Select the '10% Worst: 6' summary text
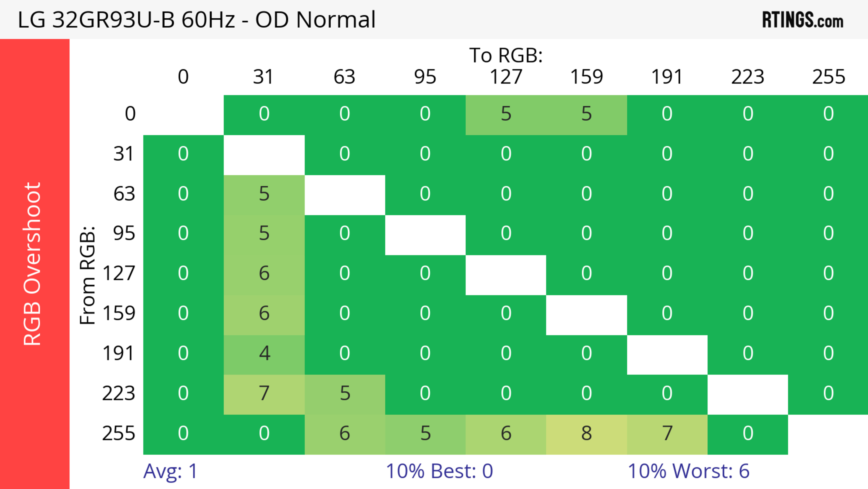Image resolution: width=868 pixels, height=489 pixels. coord(688,471)
